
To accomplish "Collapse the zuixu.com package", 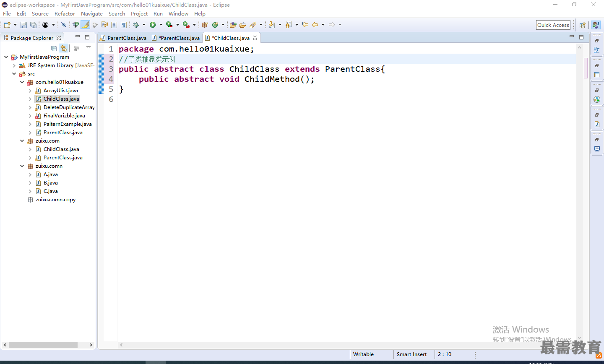I will 22,141.
